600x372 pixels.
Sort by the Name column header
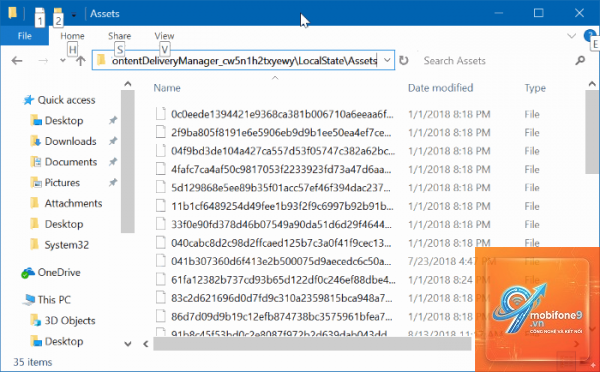167,88
